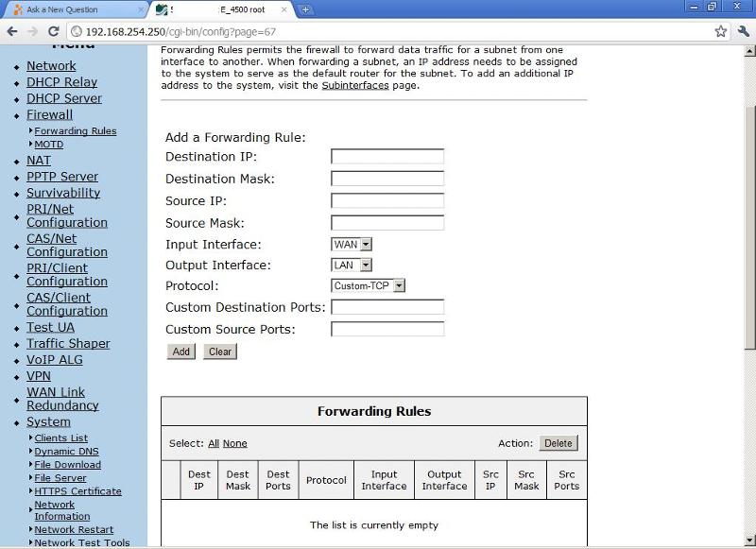Go forward in browser history

pyautogui.click(x=33, y=32)
